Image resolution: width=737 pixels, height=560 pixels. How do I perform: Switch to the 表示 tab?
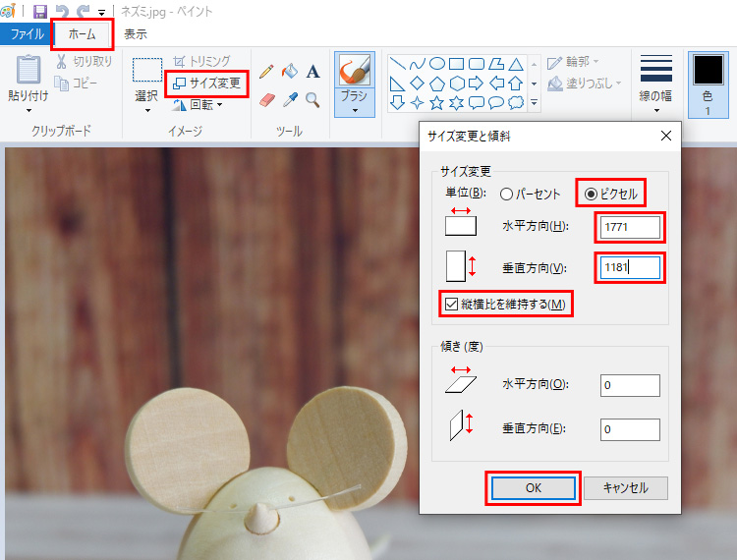pyautogui.click(x=136, y=33)
